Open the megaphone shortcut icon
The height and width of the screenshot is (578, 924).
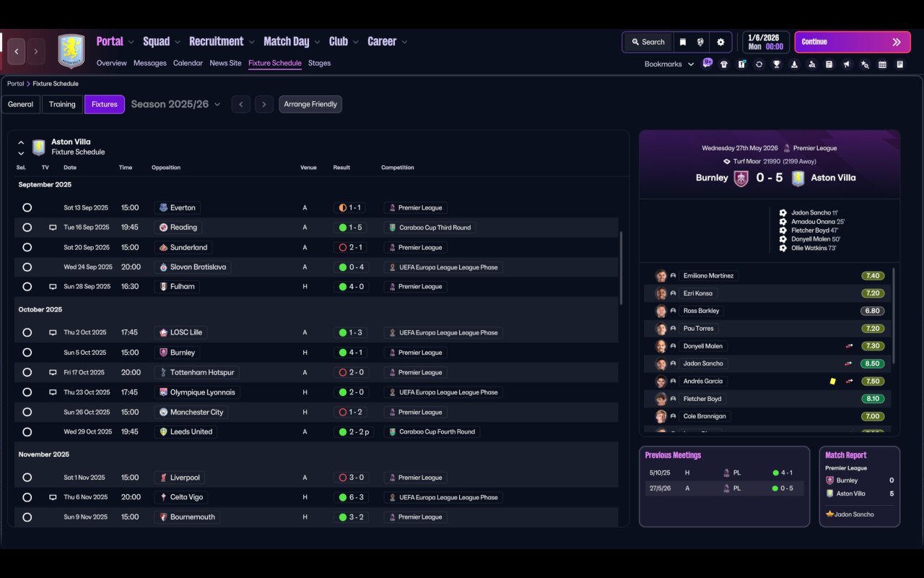click(x=847, y=64)
